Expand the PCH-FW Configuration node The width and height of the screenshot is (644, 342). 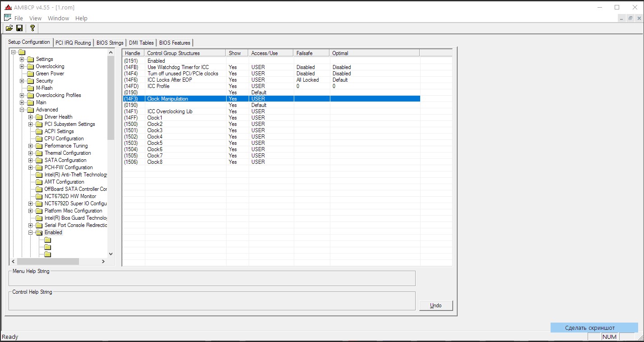(30, 167)
